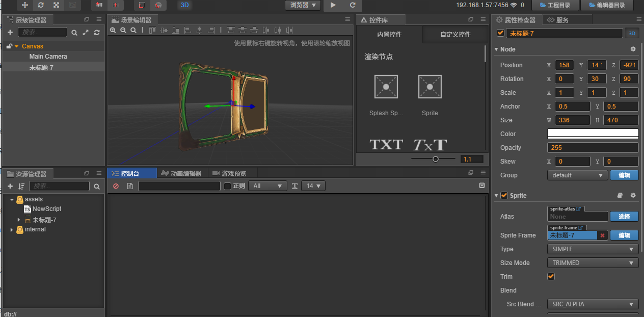Collapse the Node section
644x317 pixels.
pyautogui.click(x=496, y=49)
